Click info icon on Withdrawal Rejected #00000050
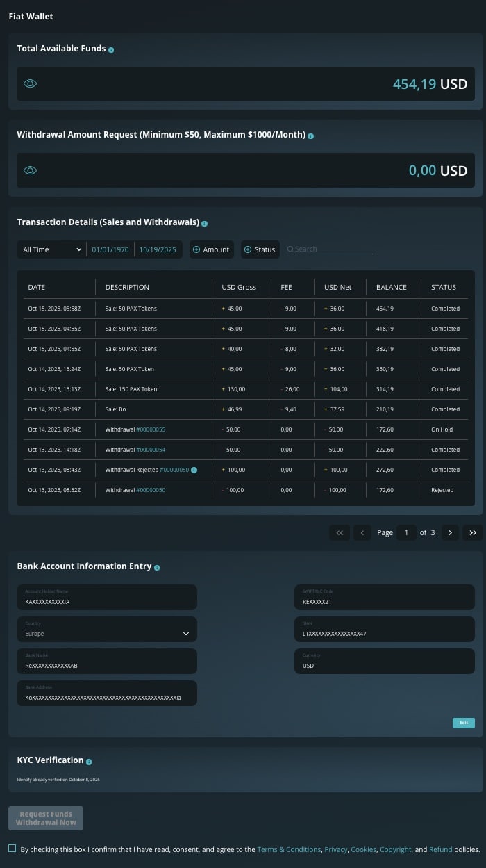The width and height of the screenshot is (486, 868). (194, 470)
